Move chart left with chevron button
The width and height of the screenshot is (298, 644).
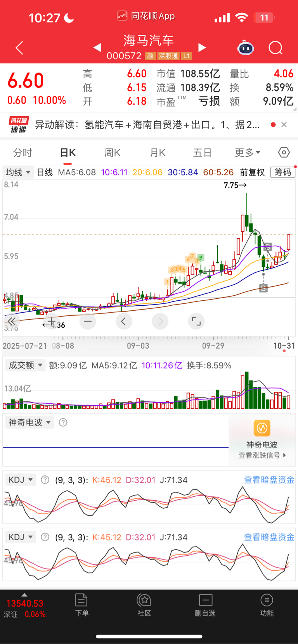point(124,321)
